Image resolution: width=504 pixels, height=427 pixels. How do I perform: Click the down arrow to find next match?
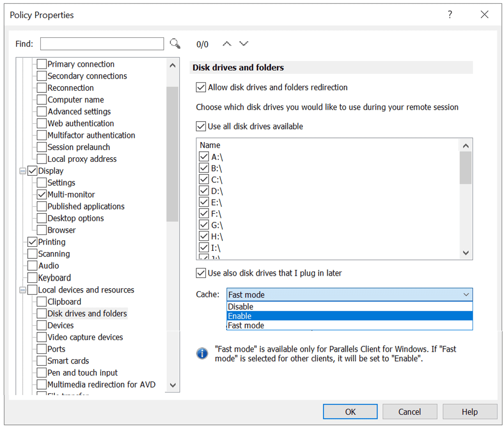[x=244, y=44]
